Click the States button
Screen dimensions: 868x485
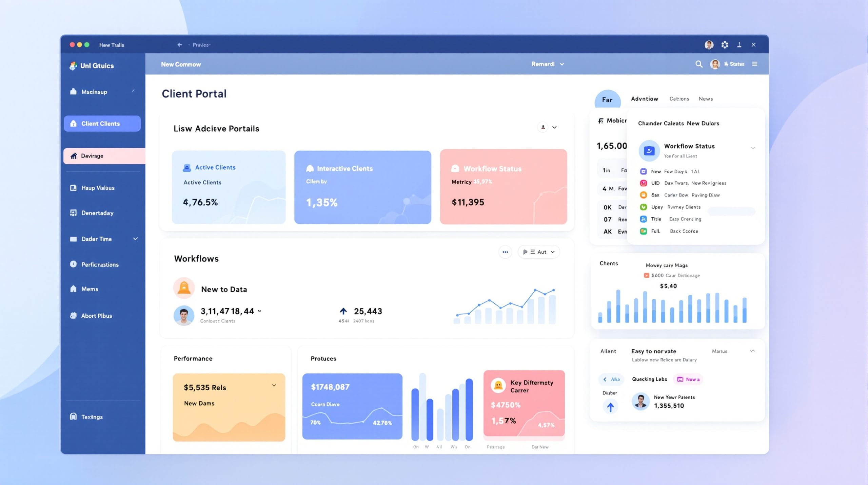[734, 64]
